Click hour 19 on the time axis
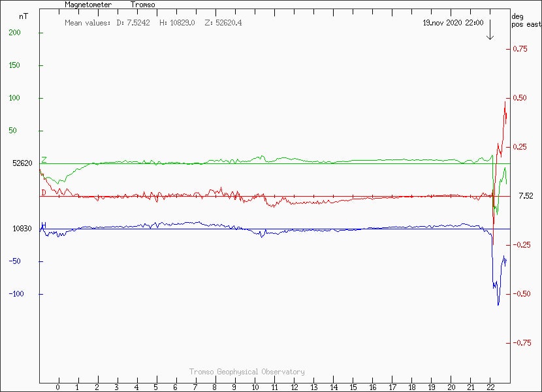 click(x=432, y=387)
